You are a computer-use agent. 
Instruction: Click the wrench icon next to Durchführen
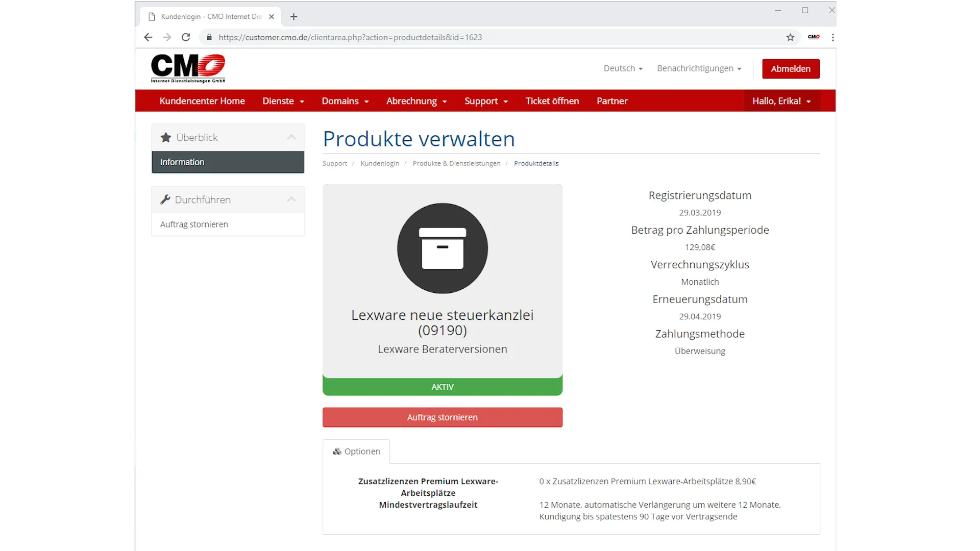(x=165, y=199)
